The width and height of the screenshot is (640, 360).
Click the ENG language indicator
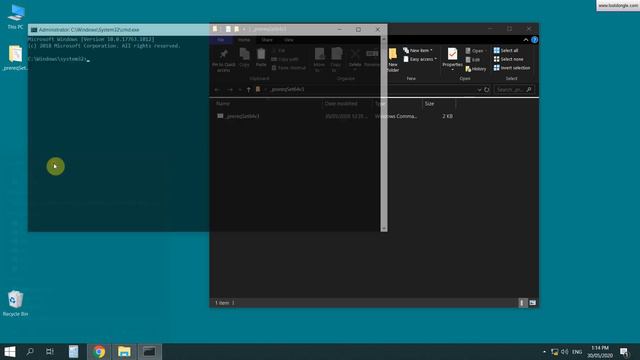click(577, 352)
